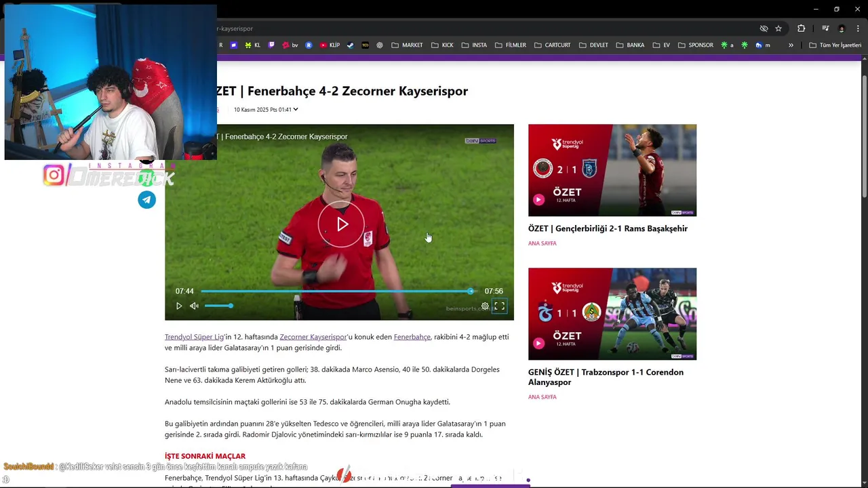Open Chrome three-dot menu
Screen dimensions: 868x488
pos(858,28)
